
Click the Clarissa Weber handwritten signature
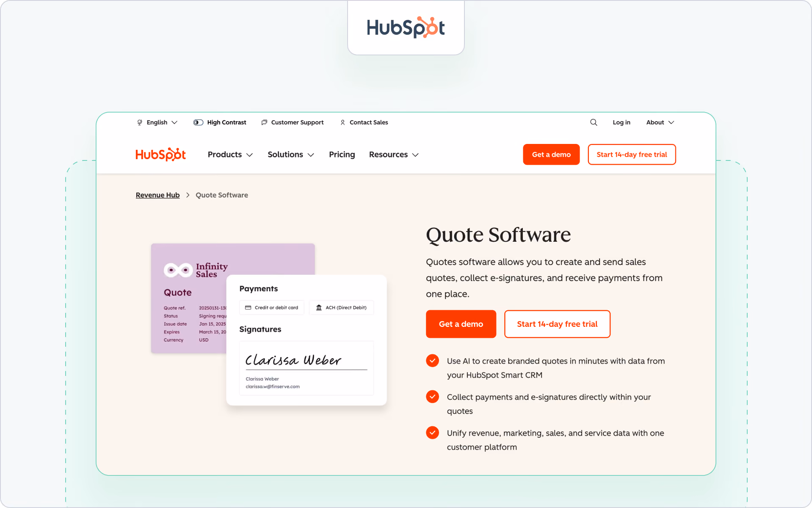(x=293, y=360)
